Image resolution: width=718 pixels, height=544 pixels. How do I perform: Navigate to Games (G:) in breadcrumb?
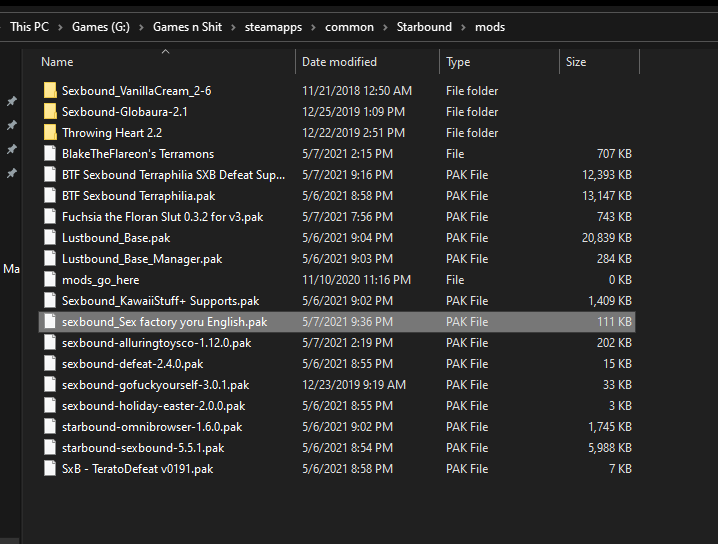[101, 27]
